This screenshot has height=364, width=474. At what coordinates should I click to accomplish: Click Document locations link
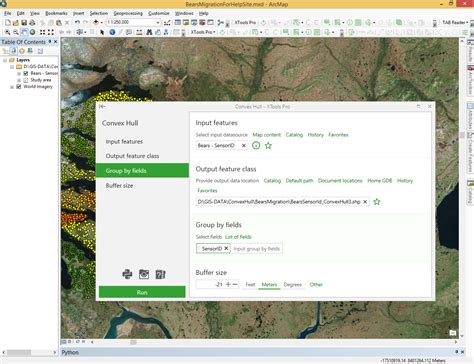340,181
